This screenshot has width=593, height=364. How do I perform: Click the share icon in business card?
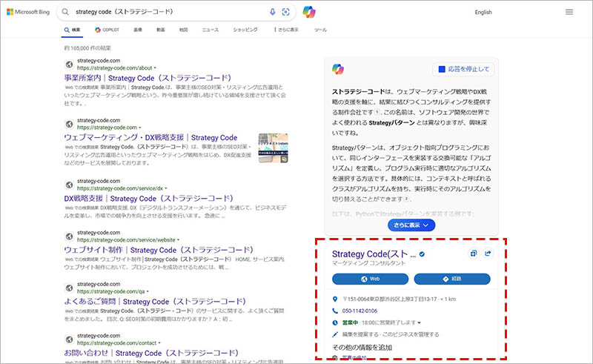[x=488, y=254]
